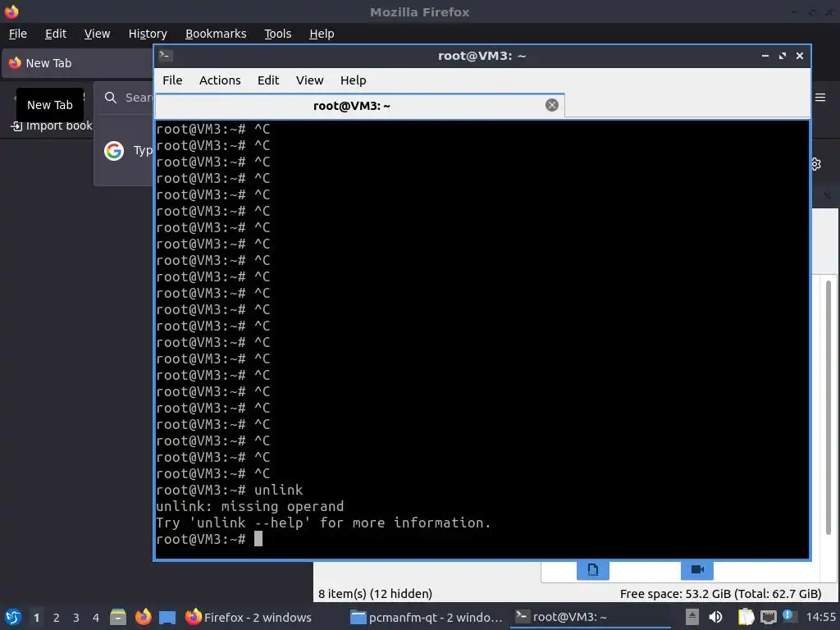Open the clipboard manager tray icon
This screenshot has height=630, width=840.
[746, 617]
